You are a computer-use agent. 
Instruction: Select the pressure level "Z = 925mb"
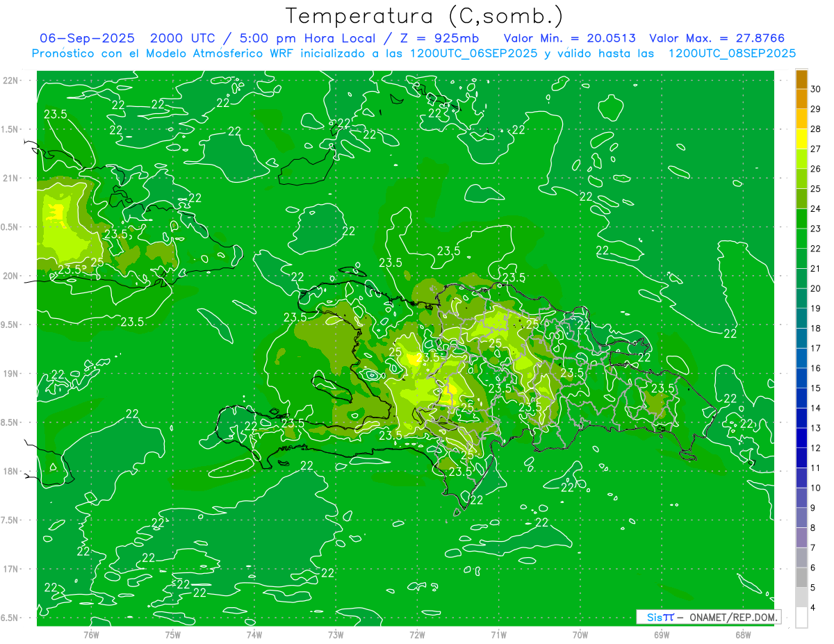click(437, 38)
